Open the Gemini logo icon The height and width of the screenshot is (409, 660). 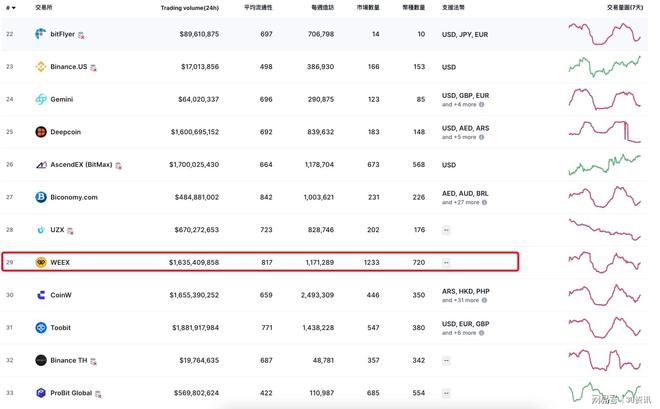(x=41, y=99)
